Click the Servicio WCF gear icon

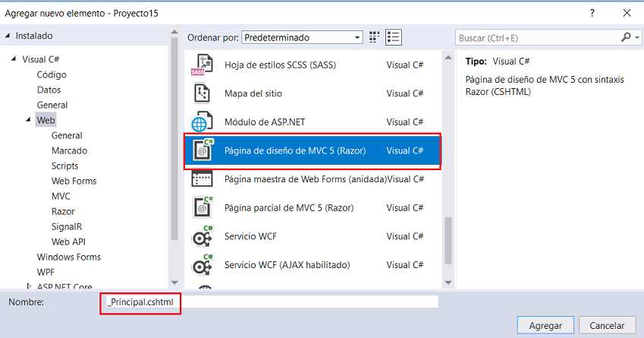203,236
